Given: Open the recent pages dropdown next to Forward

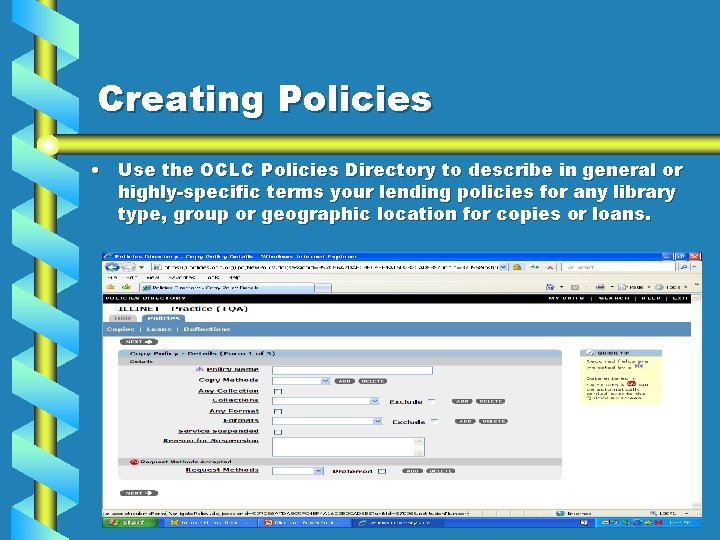Looking at the screenshot, I should coord(141,267).
